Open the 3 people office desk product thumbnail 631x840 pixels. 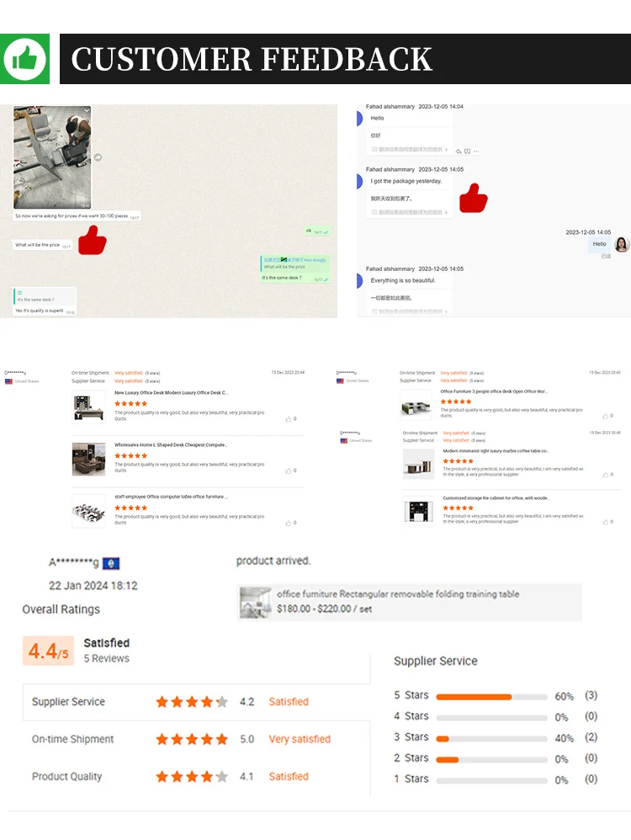416,405
